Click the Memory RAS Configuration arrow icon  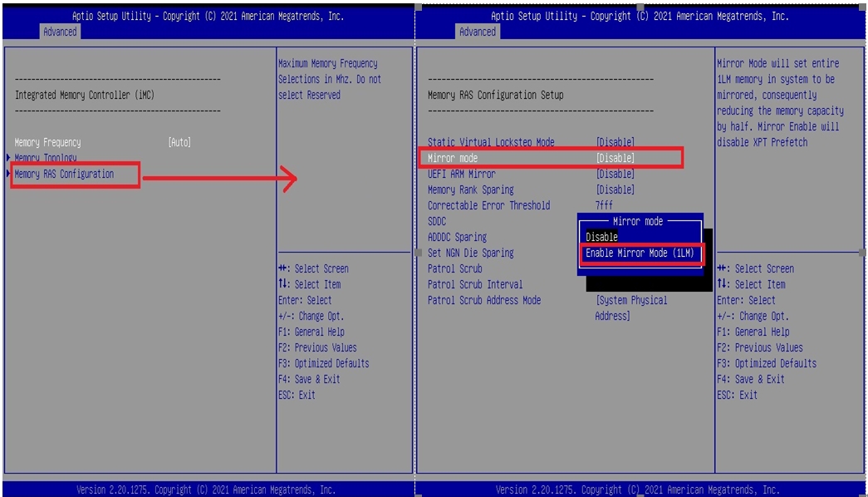point(9,174)
